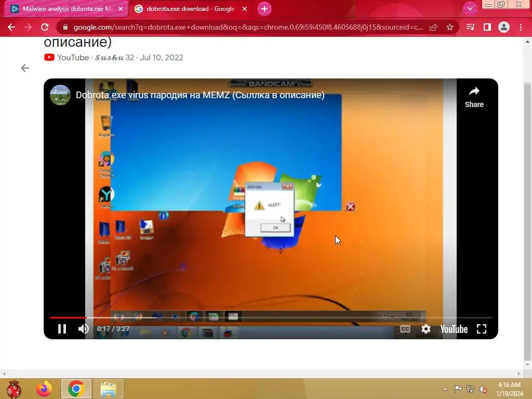The image size is (532, 399).
Task: Open Start menu ornament icon
Action: tap(14, 389)
